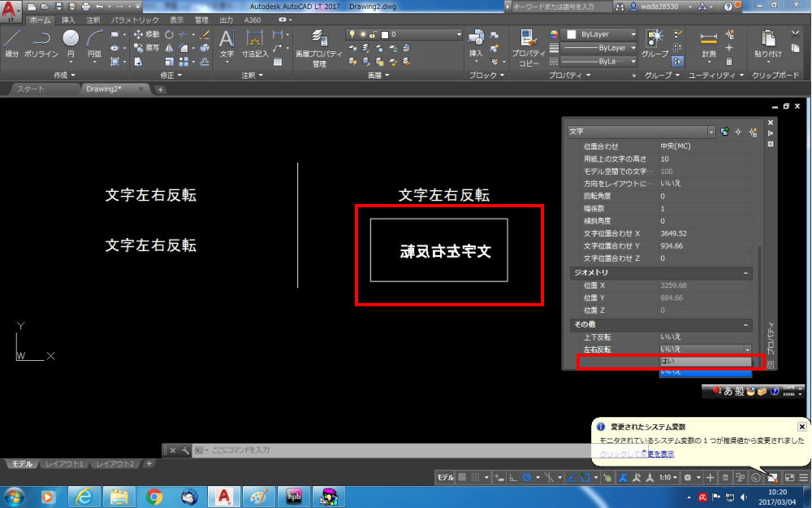Click the command line customize wrench icon
Viewport: 812px width, 508px height.
pos(185,450)
